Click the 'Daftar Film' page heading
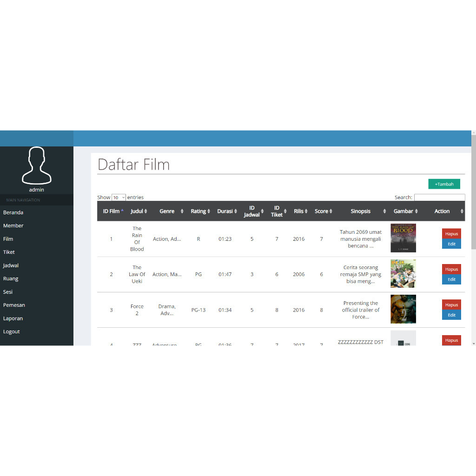Image resolution: width=476 pixels, height=476 pixels. 133,165
